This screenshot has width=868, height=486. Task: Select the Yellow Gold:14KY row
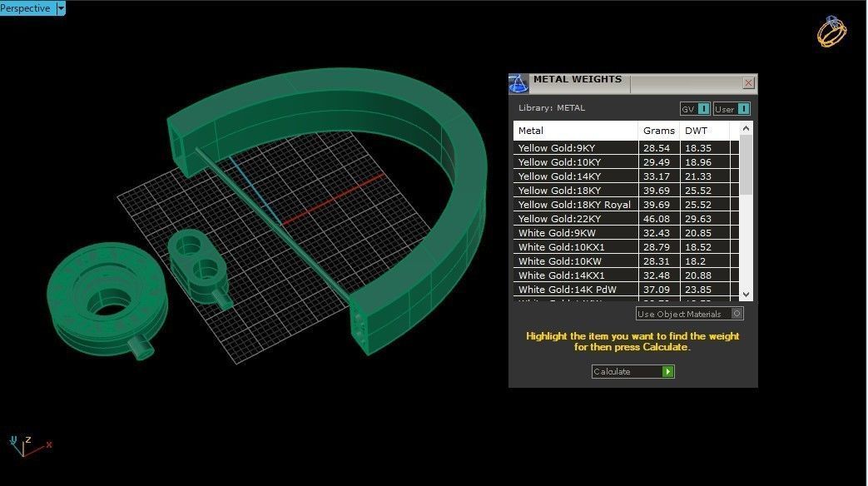tap(626, 176)
